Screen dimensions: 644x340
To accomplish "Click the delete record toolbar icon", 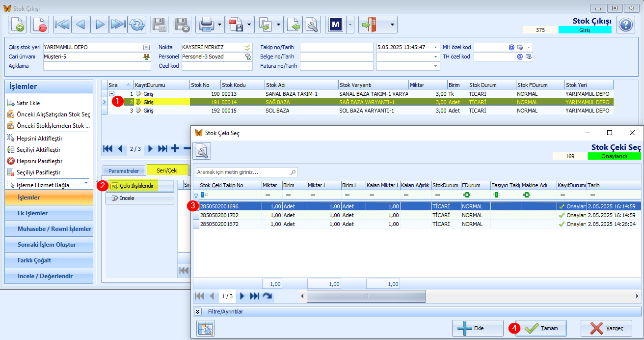I will point(40,24).
